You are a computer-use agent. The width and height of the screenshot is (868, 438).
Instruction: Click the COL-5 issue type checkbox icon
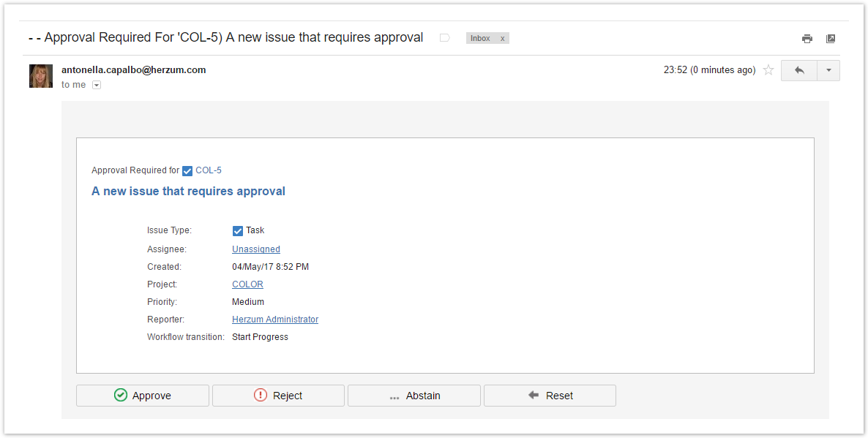(x=187, y=171)
